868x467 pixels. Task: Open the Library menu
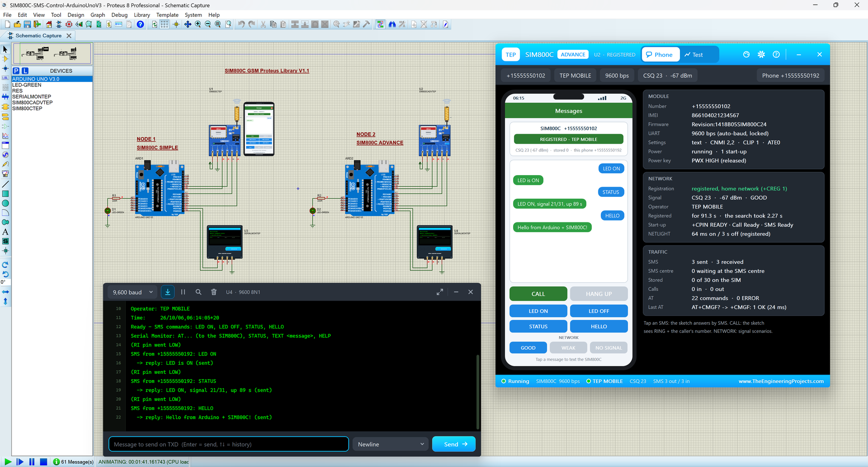coord(142,14)
